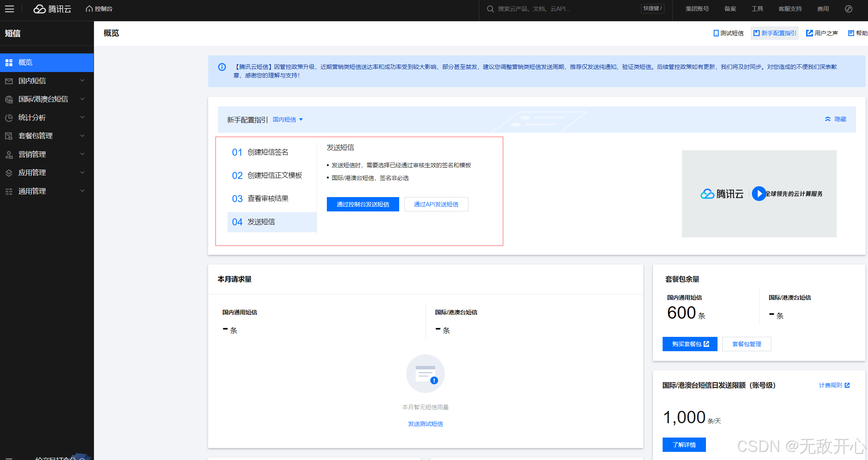The height and width of the screenshot is (460, 868).
Task: Click the info icon in notice banner
Action: [x=222, y=67]
